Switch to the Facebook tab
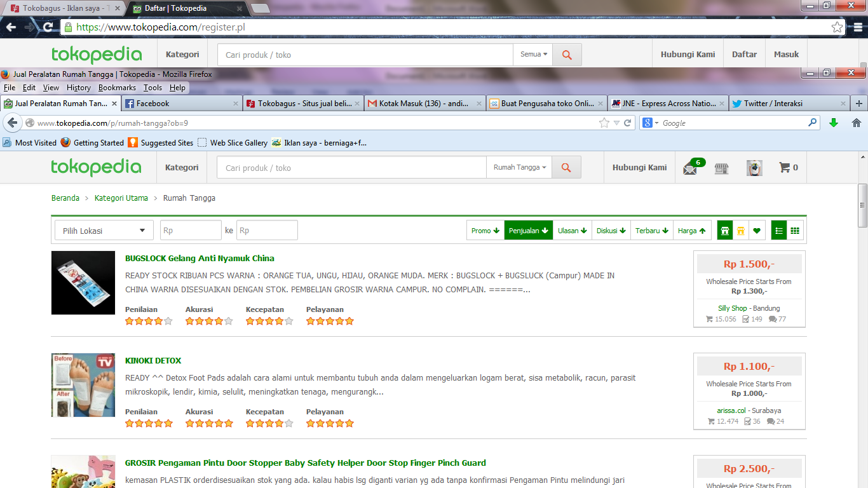The width and height of the screenshot is (868, 488). coord(182,103)
